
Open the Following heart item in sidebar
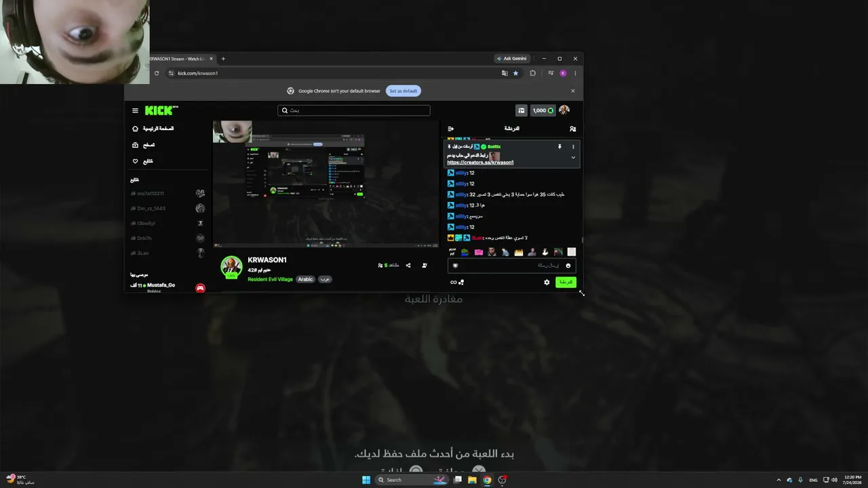point(143,161)
